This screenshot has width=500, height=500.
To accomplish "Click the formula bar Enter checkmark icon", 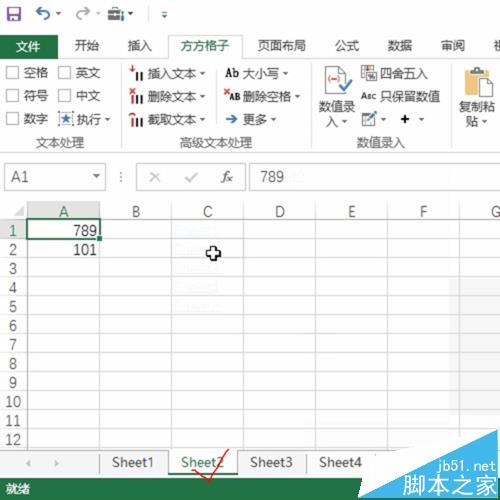I will tap(191, 177).
